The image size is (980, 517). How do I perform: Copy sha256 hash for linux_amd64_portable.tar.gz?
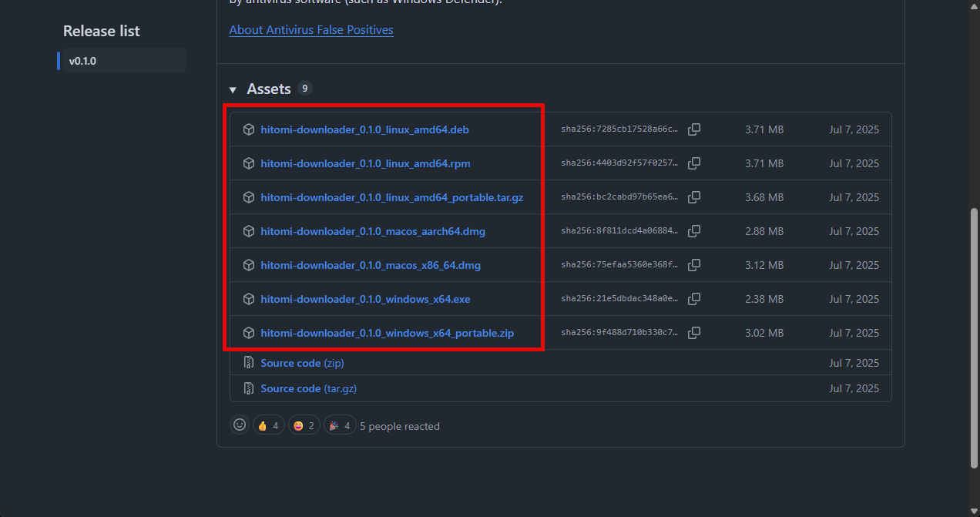pos(694,197)
